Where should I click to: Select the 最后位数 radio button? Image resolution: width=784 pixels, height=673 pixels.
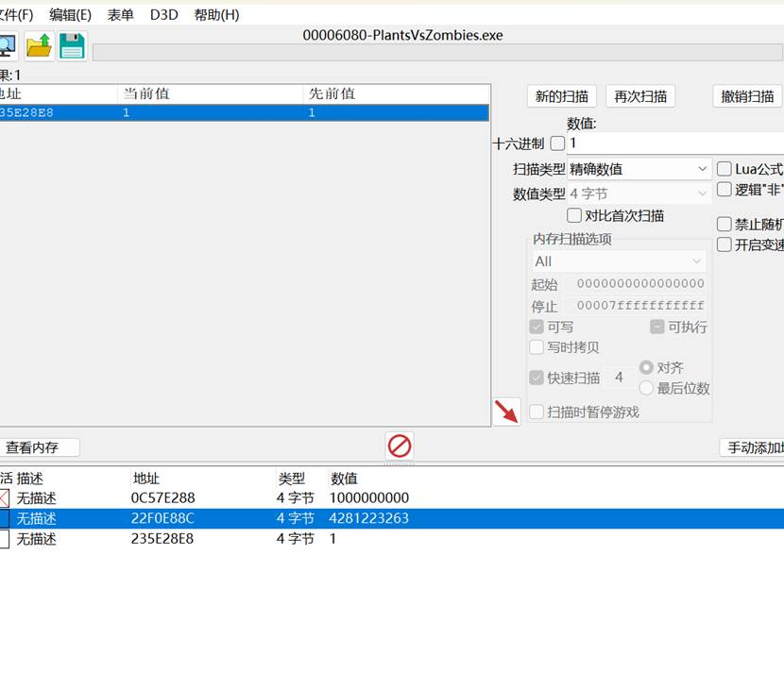tap(646, 388)
